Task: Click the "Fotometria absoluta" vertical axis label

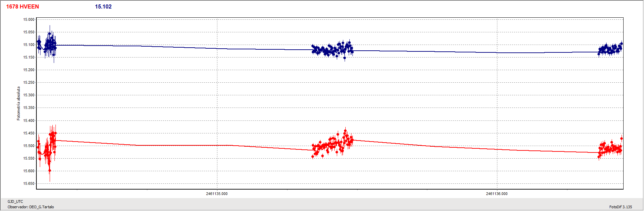Action: (19, 103)
